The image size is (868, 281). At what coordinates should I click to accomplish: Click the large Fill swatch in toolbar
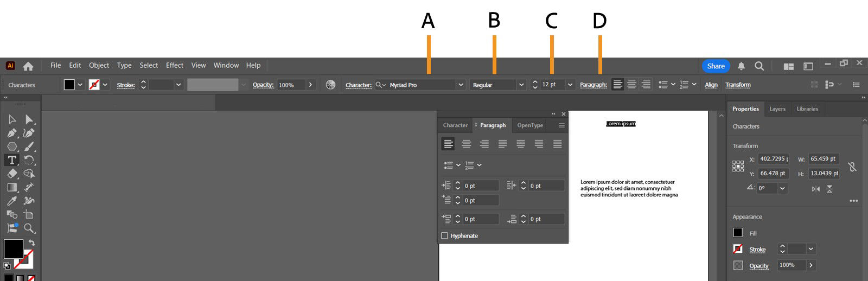(x=14, y=249)
